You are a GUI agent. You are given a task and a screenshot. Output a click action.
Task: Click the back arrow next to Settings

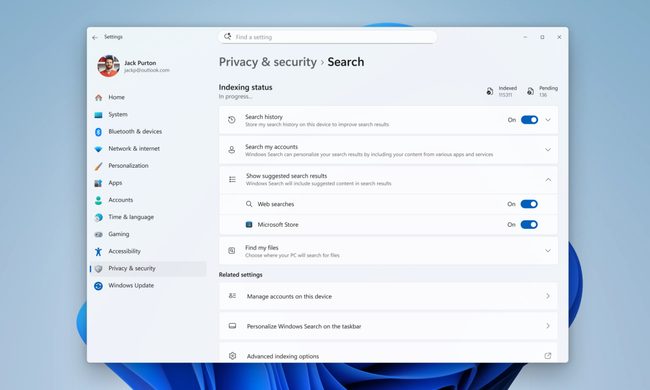(95, 37)
